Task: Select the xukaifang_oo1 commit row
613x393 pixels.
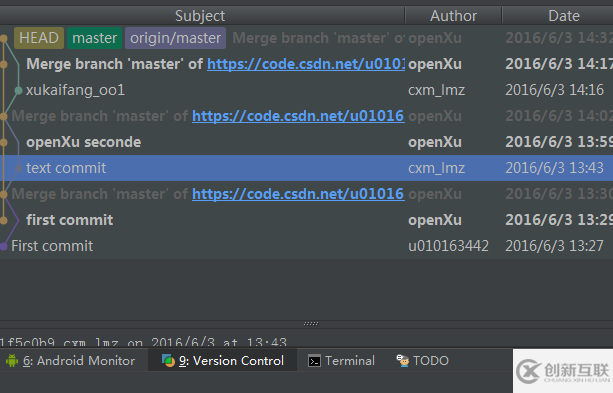Action: tap(306, 90)
